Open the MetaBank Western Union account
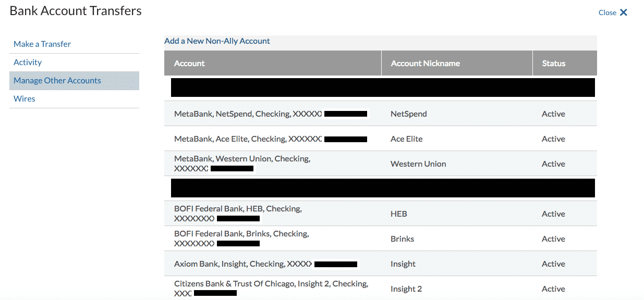Image resolution: width=644 pixels, height=300 pixels. [x=381, y=164]
